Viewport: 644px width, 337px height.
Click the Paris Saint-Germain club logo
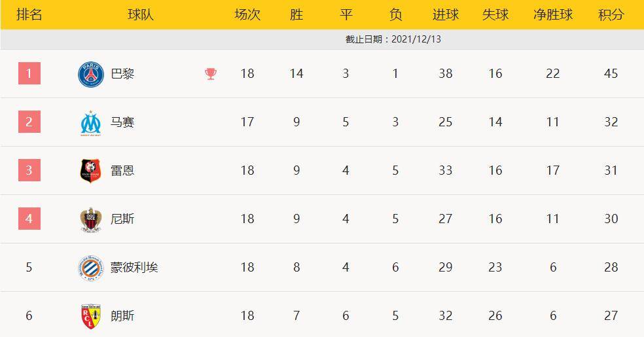click(x=91, y=74)
